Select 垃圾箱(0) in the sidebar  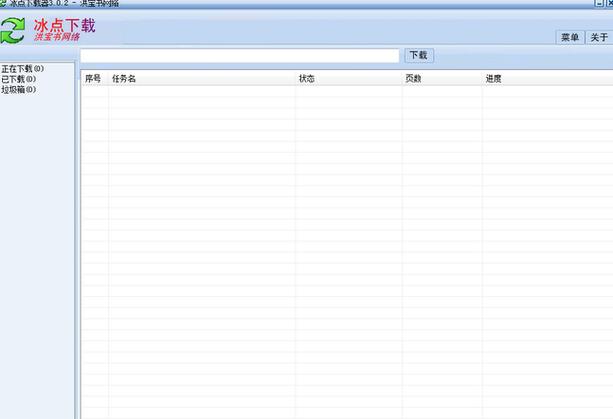point(19,90)
